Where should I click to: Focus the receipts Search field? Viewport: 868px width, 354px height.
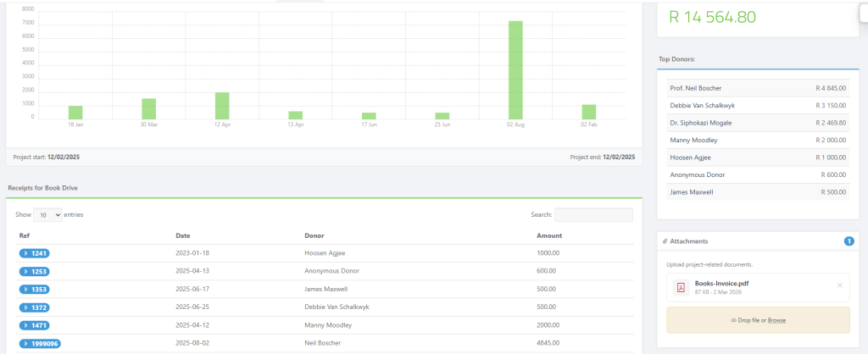(x=593, y=215)
